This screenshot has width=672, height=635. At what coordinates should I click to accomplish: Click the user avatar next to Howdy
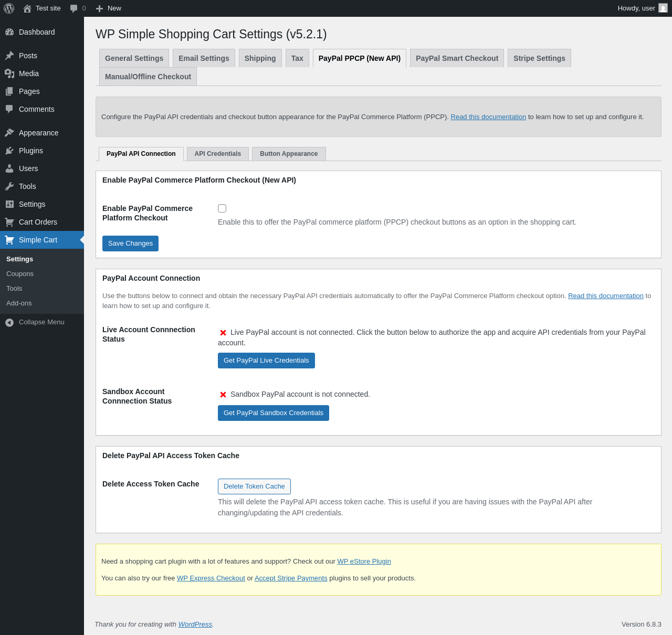coord(663,8)
